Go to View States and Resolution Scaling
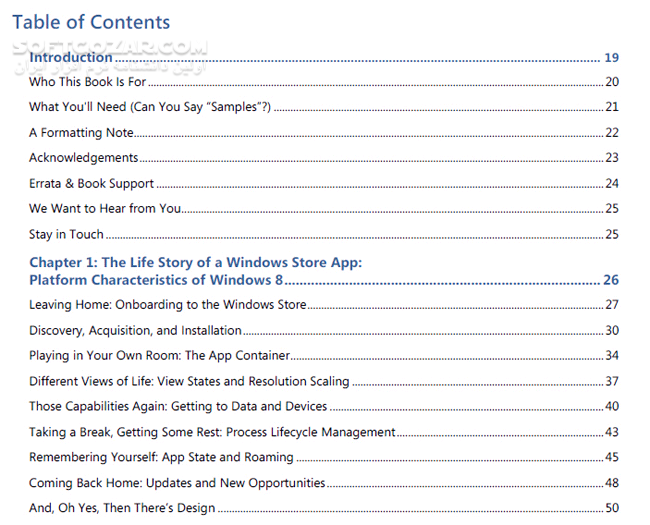The height and width of the screenshot is (525, 650). click(x=189, y=381)
